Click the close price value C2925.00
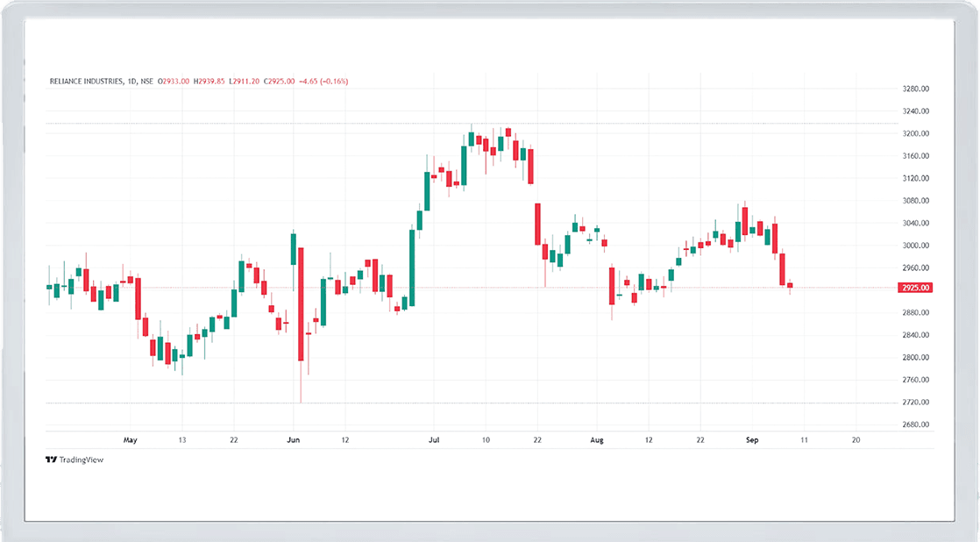 (281, 82)
